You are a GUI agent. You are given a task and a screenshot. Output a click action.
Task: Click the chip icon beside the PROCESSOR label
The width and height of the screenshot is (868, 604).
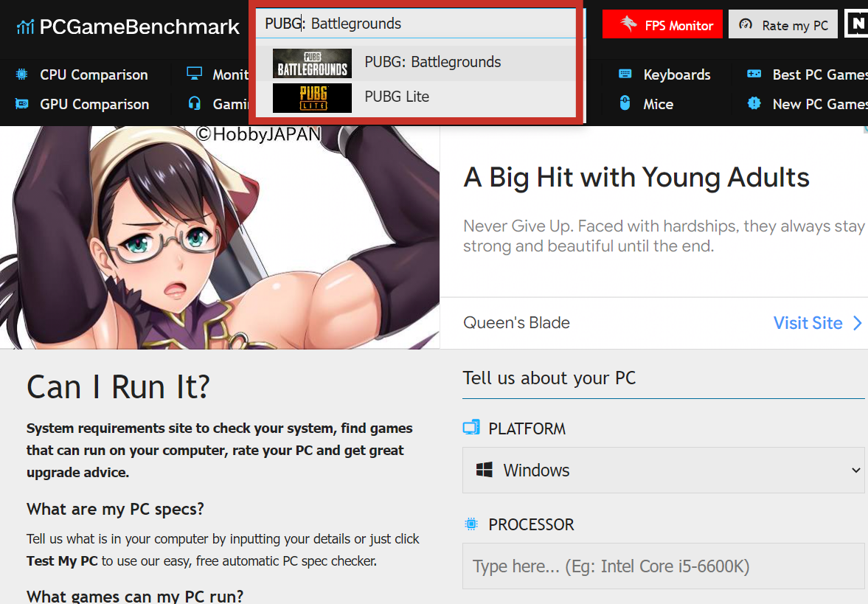(x=471, y=524)
